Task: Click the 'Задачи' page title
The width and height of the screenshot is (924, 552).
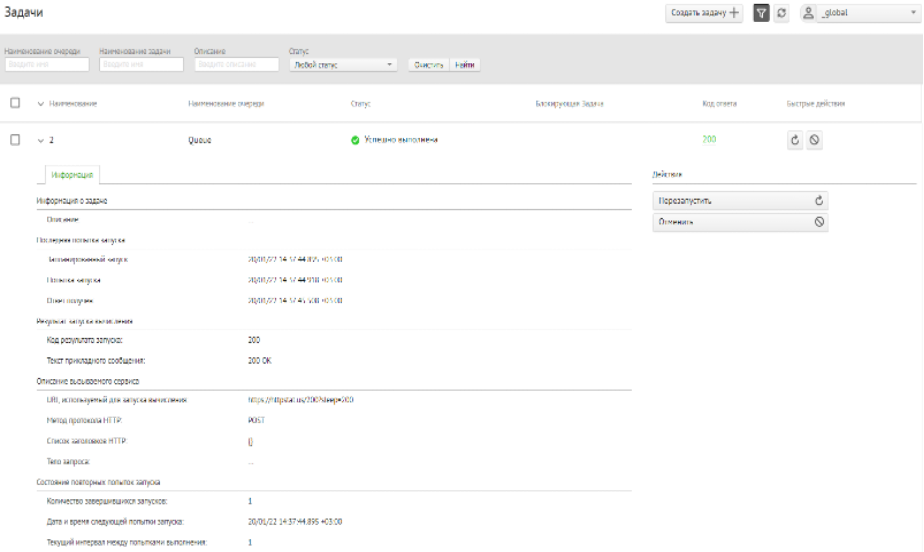Action: 24,12
